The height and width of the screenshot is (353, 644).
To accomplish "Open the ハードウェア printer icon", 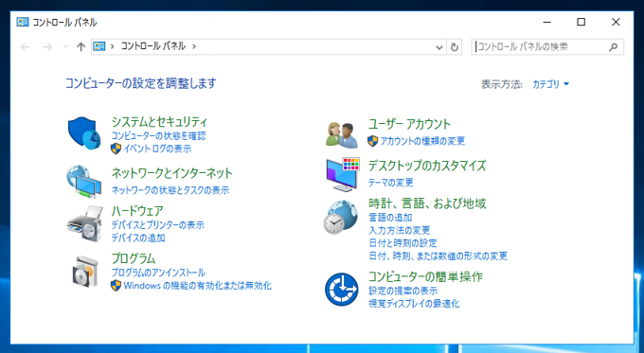I will tap(84, 223).
